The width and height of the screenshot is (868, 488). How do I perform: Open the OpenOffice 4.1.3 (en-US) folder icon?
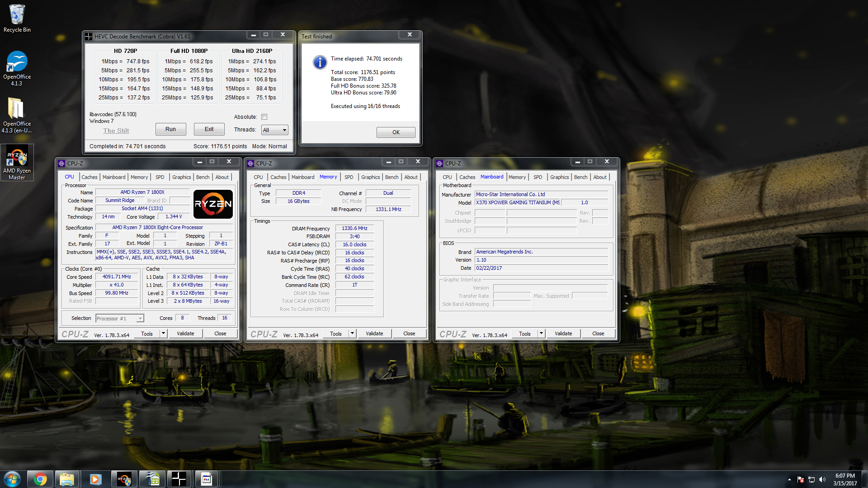17,115
